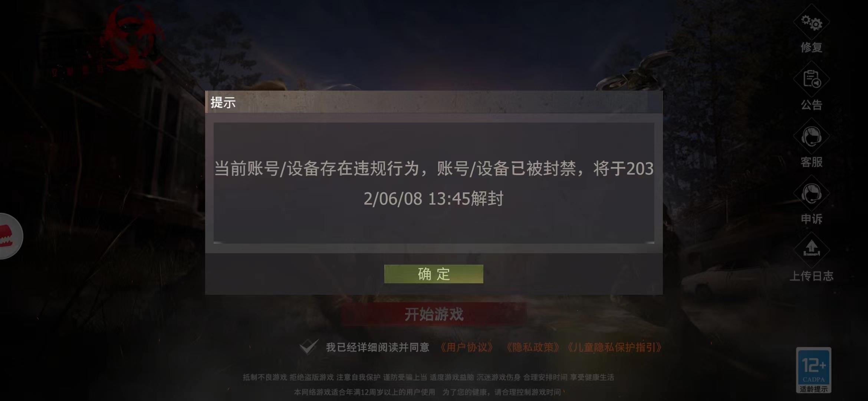
Task: Open the 修复 repair gear icon
Action: (811, 22)
